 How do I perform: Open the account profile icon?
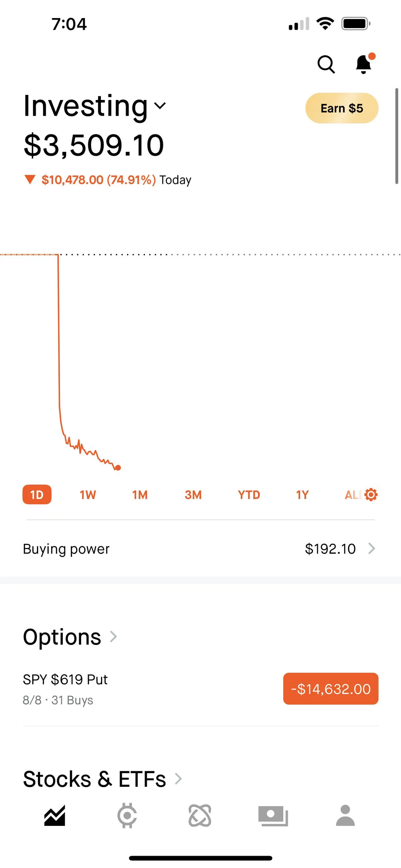(346, 816)
